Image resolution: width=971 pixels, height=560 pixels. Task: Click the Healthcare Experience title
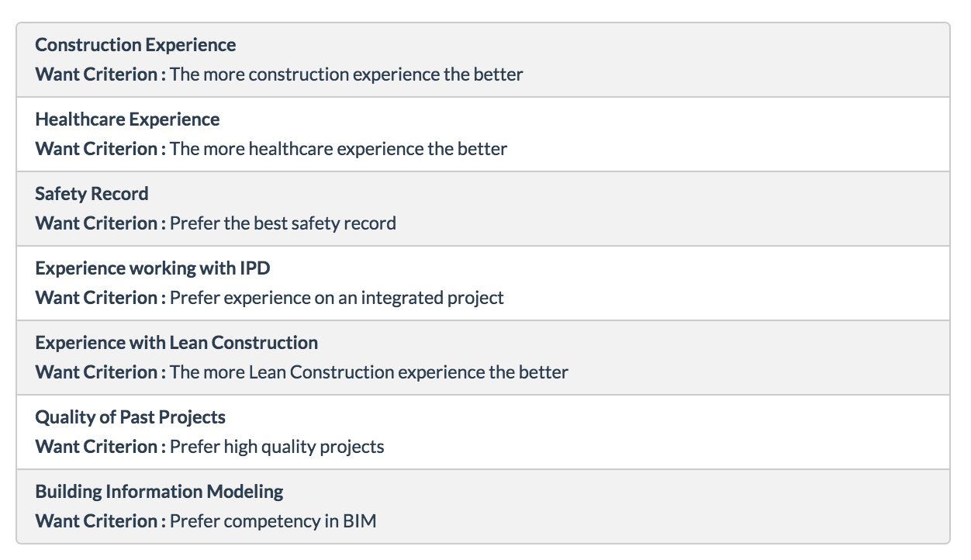pos(127,119)
